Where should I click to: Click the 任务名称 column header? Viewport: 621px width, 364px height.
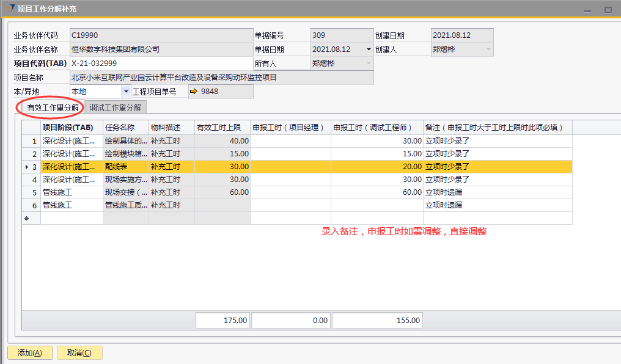[x=125, y=128]
